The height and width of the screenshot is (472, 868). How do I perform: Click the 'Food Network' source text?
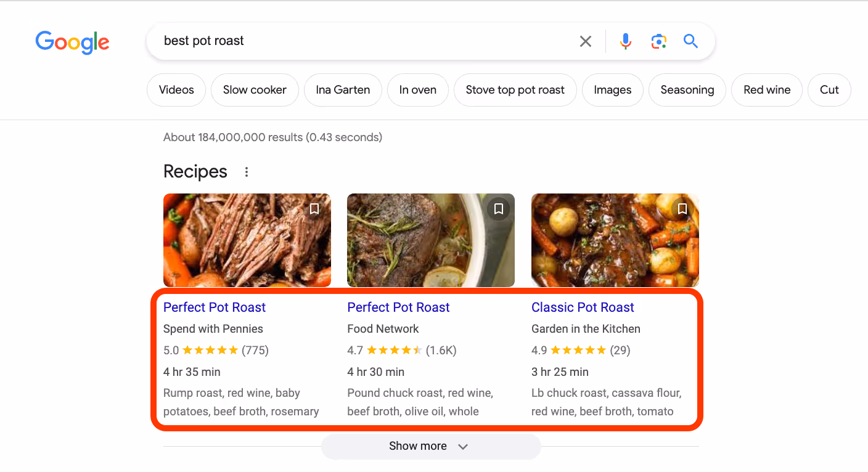pos(383,329)
